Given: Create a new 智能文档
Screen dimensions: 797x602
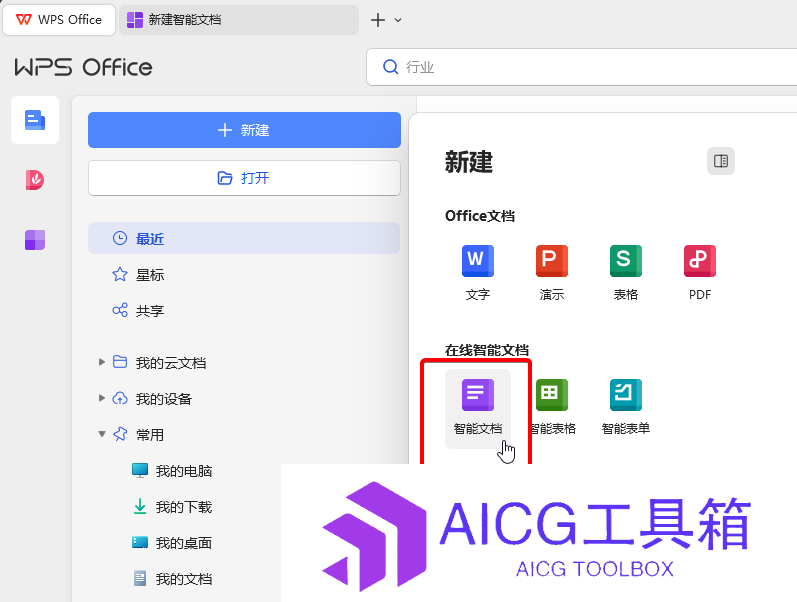Looking at the screenshot, I should 478,408.
